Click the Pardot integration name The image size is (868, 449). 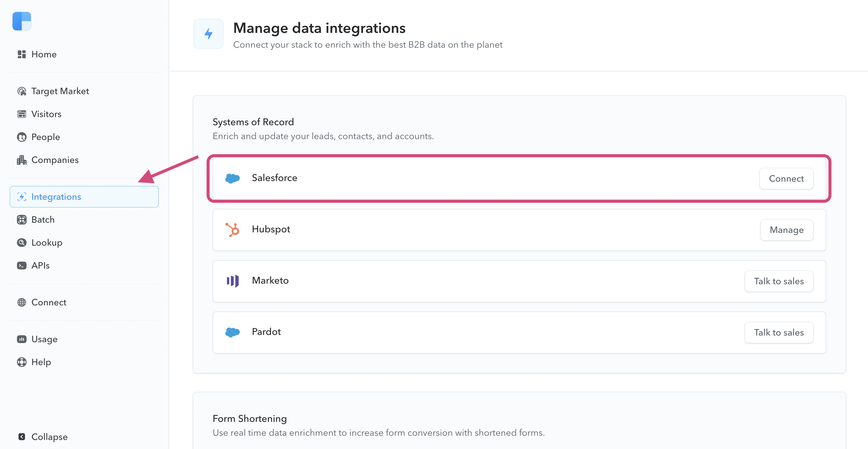click(266, 332)
